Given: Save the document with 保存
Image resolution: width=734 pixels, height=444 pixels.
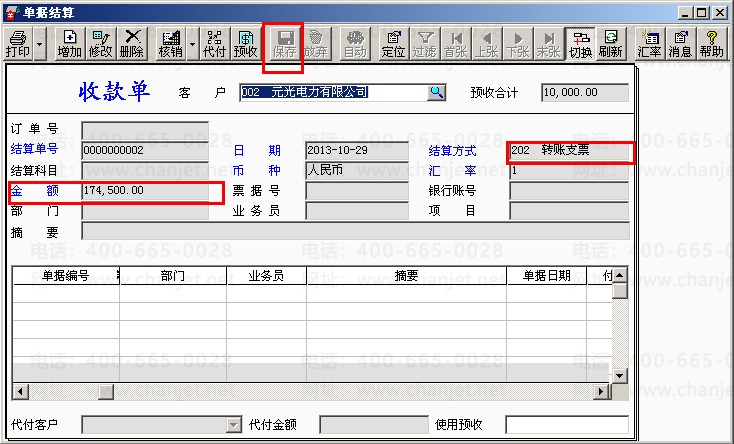Looking at the screenshot, I should point(284,44).
